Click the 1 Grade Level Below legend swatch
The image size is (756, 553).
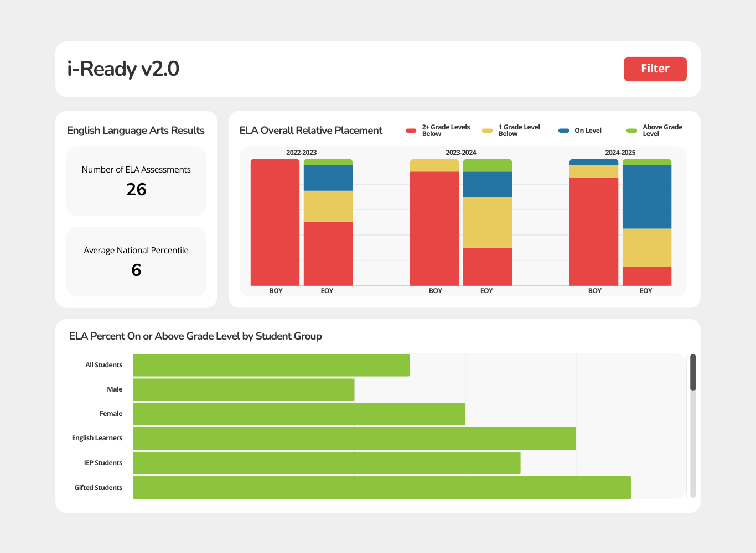(x=487, y=131)
